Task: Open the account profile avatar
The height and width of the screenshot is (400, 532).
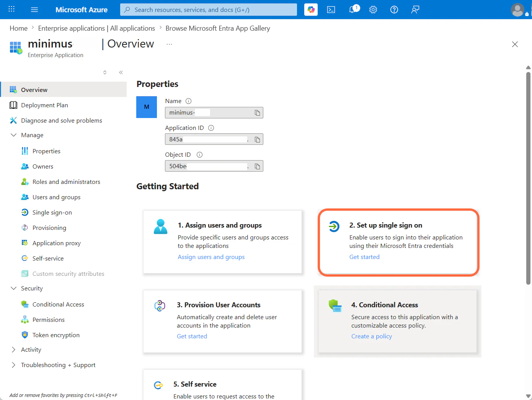Action: point(518,10)
